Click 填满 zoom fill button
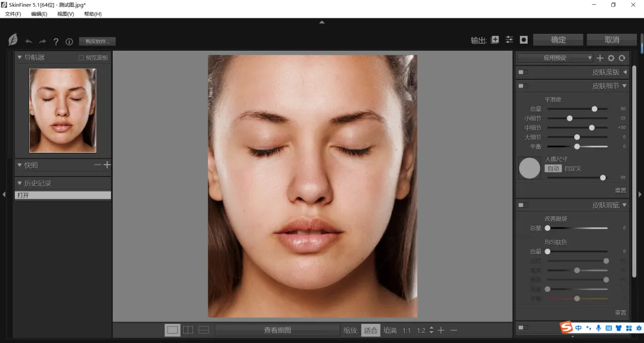 pyautogui.click(x=390, y=330)
